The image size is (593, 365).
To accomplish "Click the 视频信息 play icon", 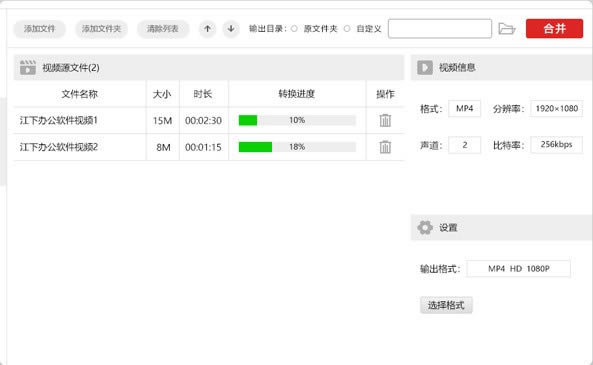I will (x=425, y=68).
